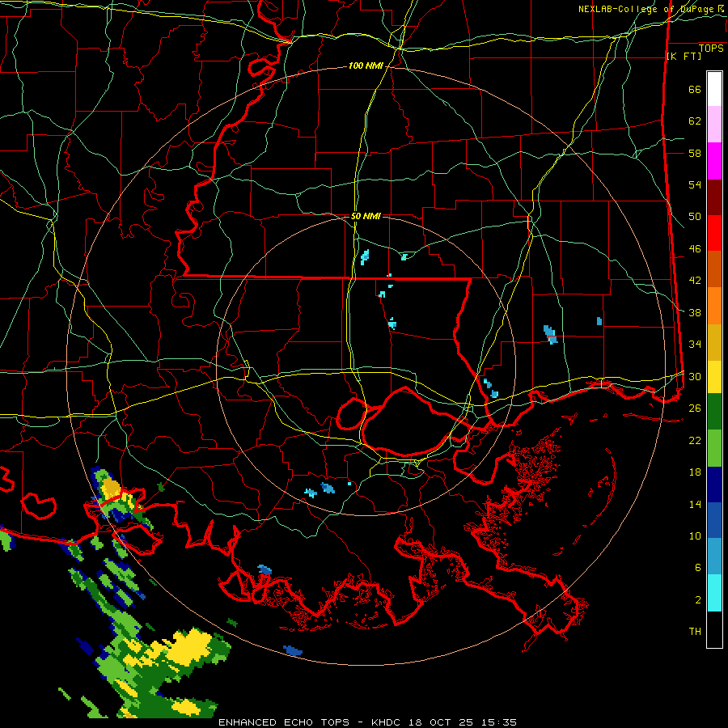Image resolution: width=728 pixels, height=728 pixels.
Task: Click the 'TOPS' legend heading
Action: point(711,49)
